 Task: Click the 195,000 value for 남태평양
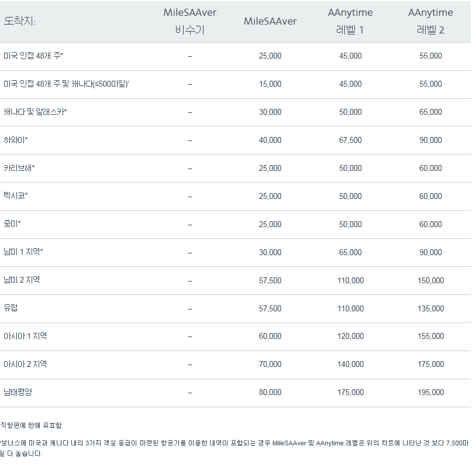coord(430,392)
